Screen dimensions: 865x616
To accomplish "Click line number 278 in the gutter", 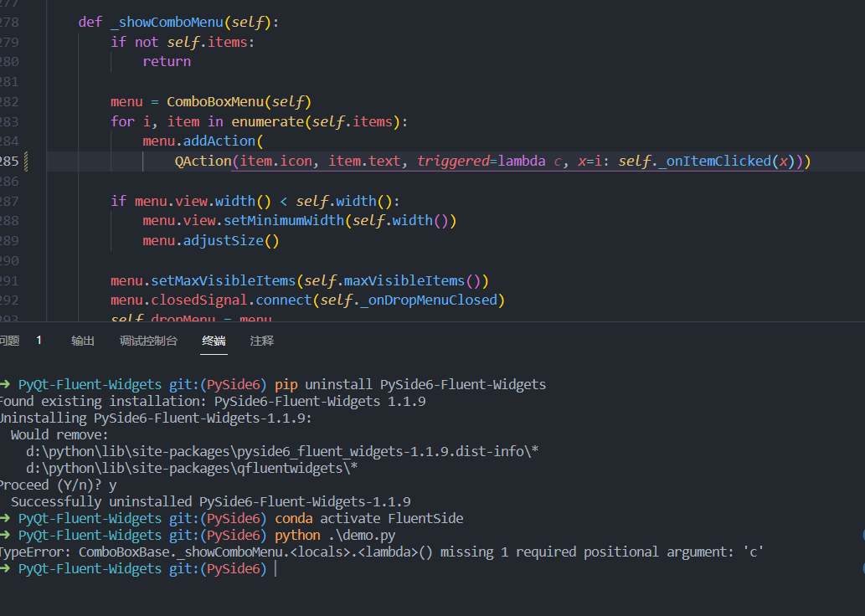I will [9, 22].
